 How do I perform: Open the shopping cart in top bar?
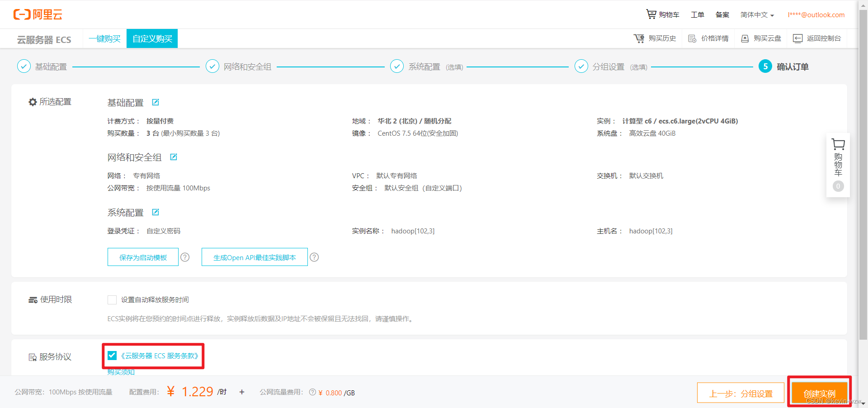coord(663,14)
